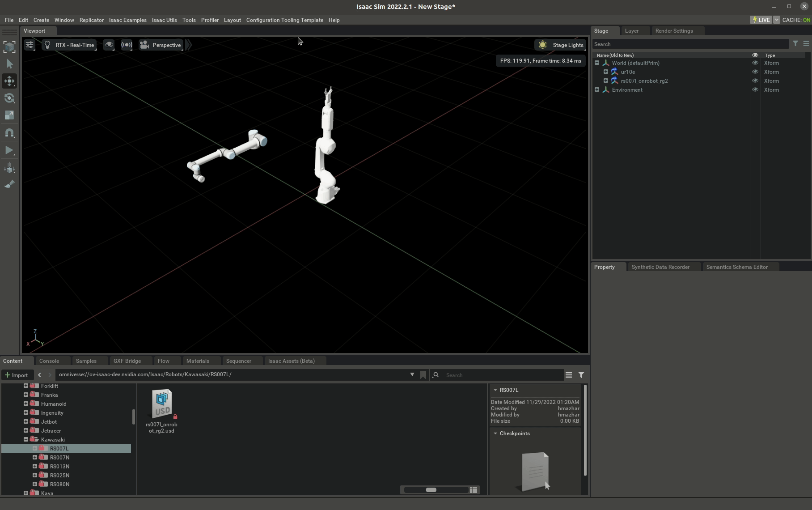This screenshot has height=510, width=812.
Task: Open the Configuration Tooling Template menu
Action: point(285,20)
